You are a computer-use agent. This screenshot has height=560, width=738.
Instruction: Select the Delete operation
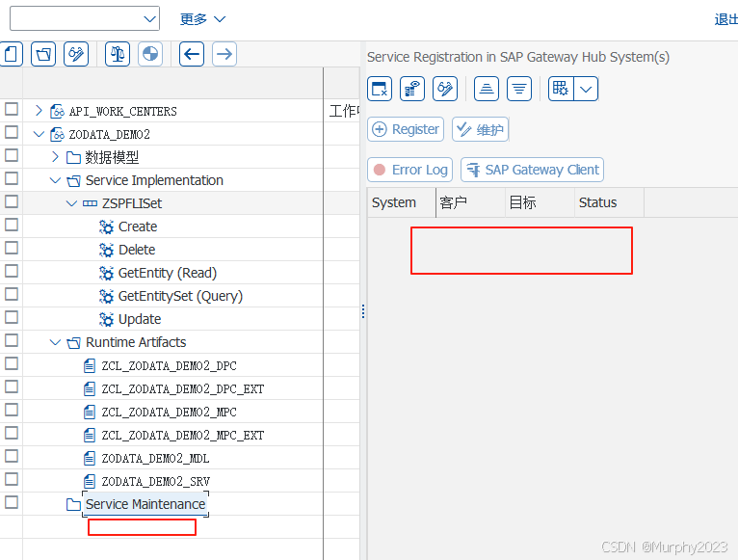click(x=137, y=250)
